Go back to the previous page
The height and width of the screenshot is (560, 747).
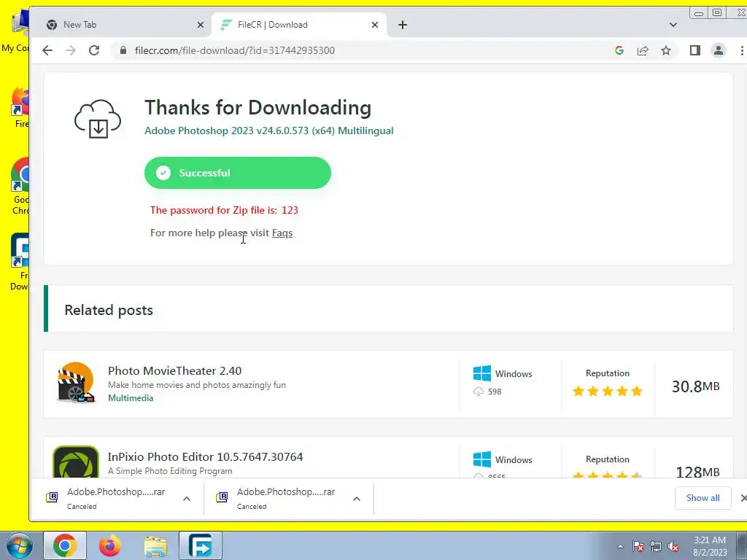coord(47,50)
